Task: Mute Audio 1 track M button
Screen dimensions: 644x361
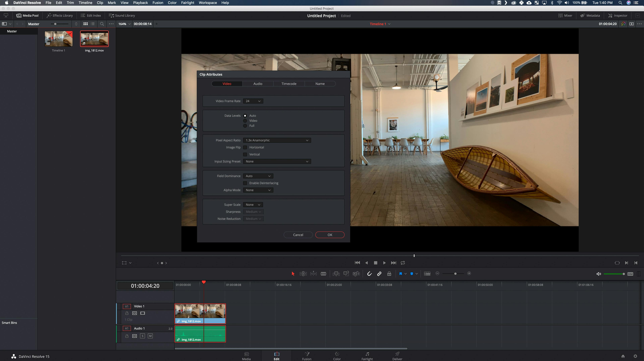Action: 150,336
